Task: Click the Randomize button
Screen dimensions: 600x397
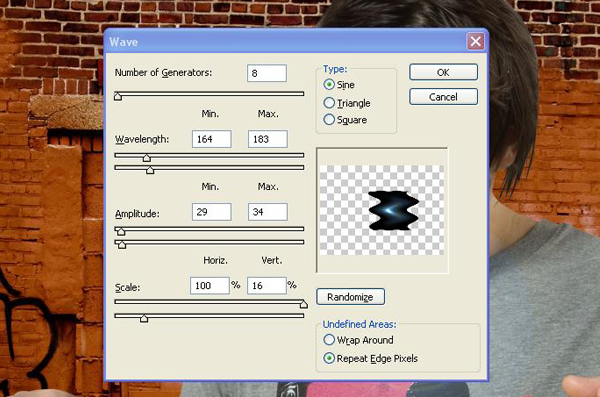Action: (350, 297)
